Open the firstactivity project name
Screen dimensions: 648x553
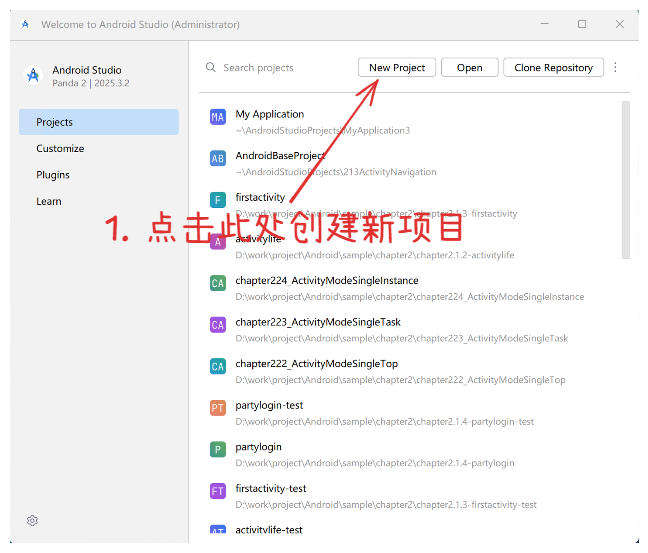pos(260,197)
